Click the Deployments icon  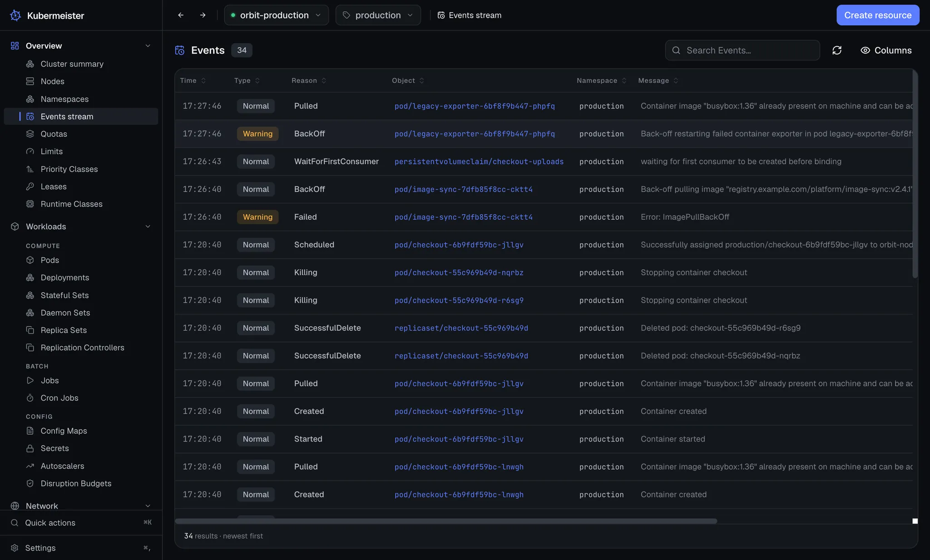[30, 278]
